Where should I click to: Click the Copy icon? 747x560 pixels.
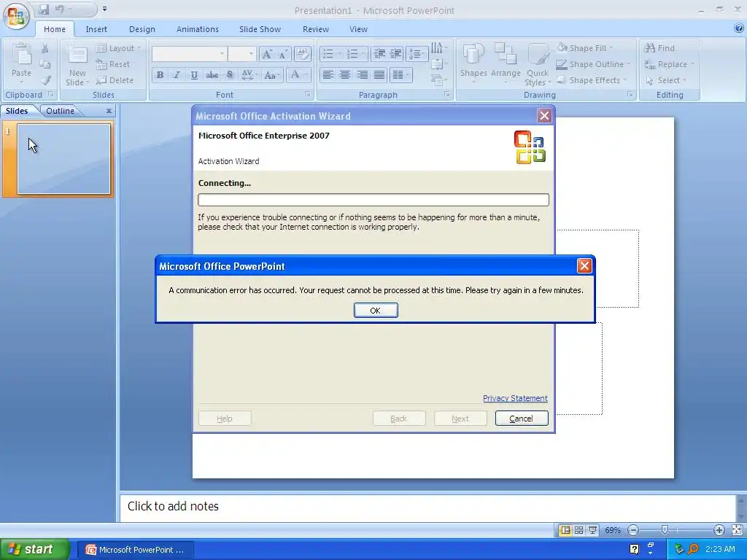pyautogui.click(x=44, y=64)
